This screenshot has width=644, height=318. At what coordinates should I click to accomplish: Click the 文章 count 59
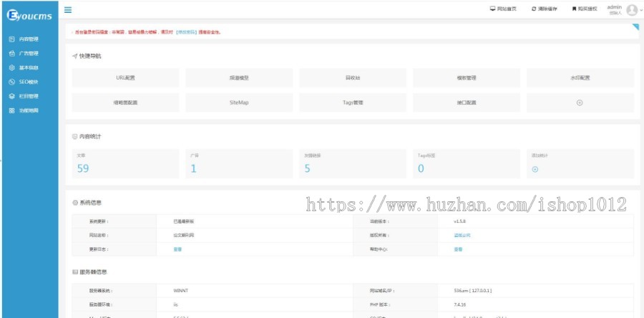[83, 168]
